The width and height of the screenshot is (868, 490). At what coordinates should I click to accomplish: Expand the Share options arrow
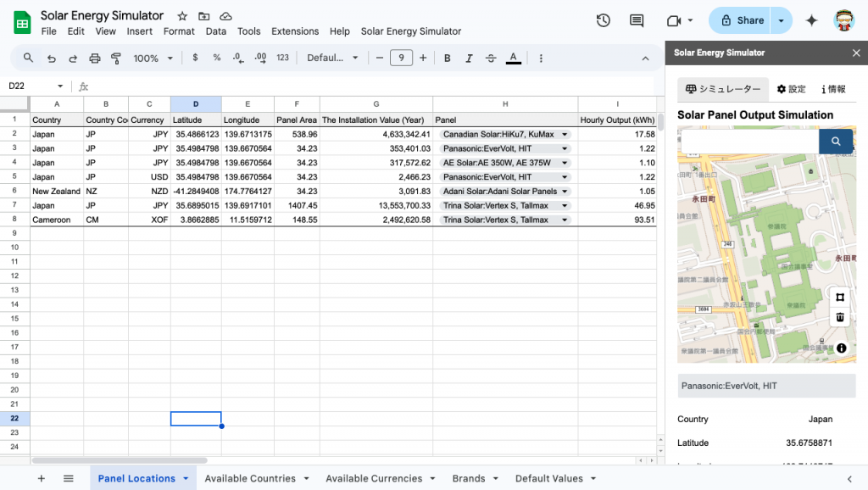click(x=781, y=20)
